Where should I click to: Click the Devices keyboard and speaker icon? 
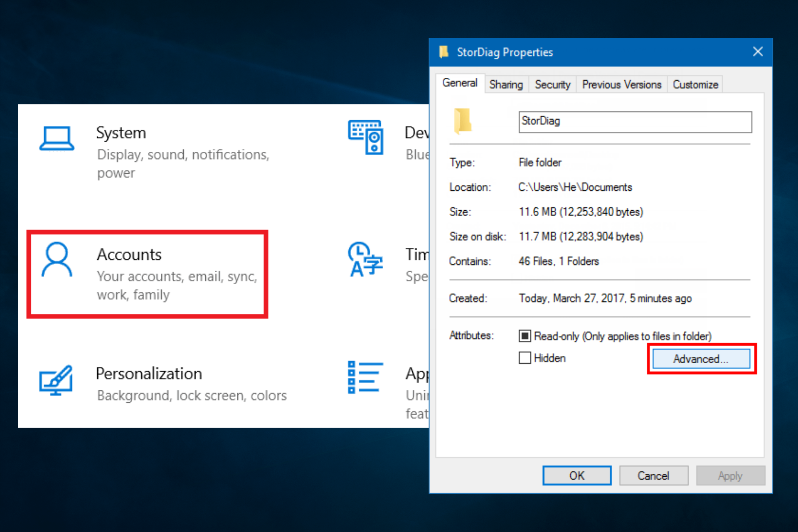point(366,137)
